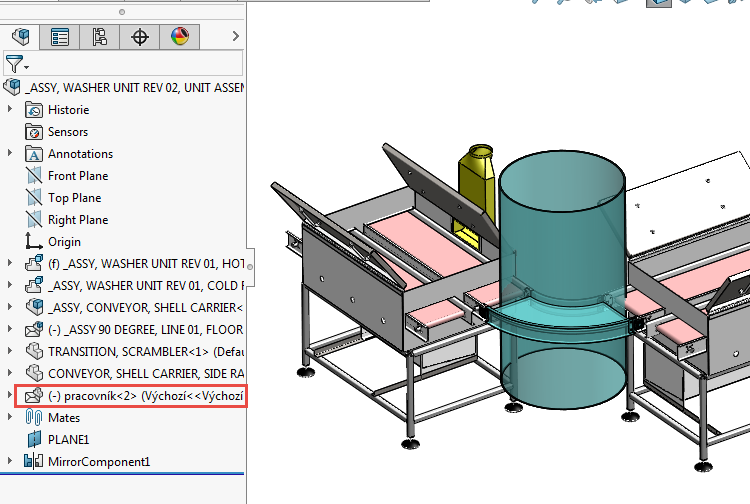Click the Front Plane icon
750x504 pixels.
pyautogui.click(x=34, y=176)
